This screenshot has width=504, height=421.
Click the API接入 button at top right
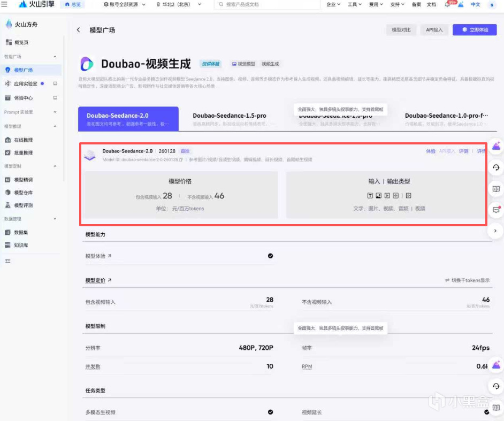click(x=434, y=30)
